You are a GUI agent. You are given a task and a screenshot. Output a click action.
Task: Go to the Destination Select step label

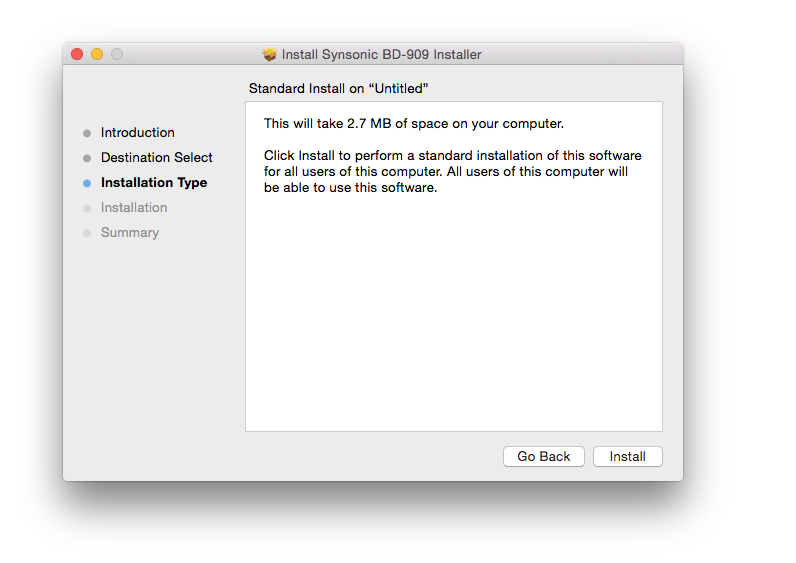tap(156, 158)
